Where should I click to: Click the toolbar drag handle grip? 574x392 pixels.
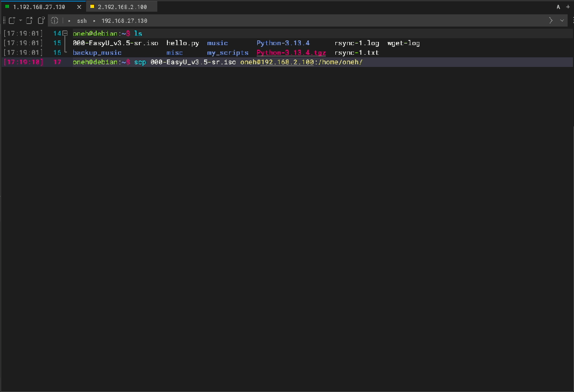4,21
